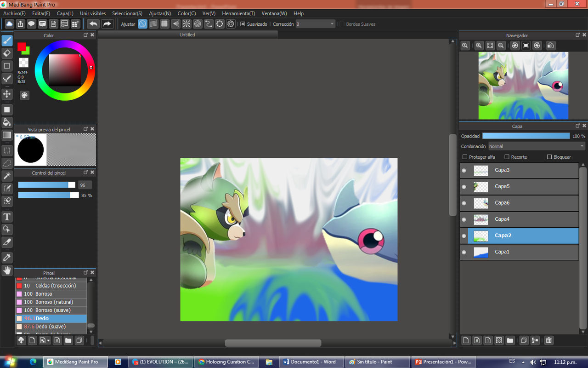This screenshot has height=368, width=588.
Task: Check the Recorte option
Action: click(507, 157)
